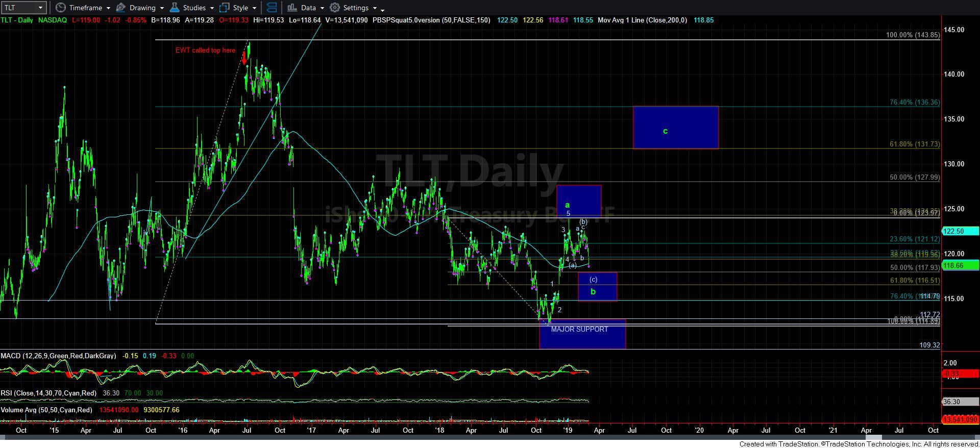Click the 76.40% (136.36) Fibonacci label
Viewport: 980px width, 448px height.
[x=915, y=102]
